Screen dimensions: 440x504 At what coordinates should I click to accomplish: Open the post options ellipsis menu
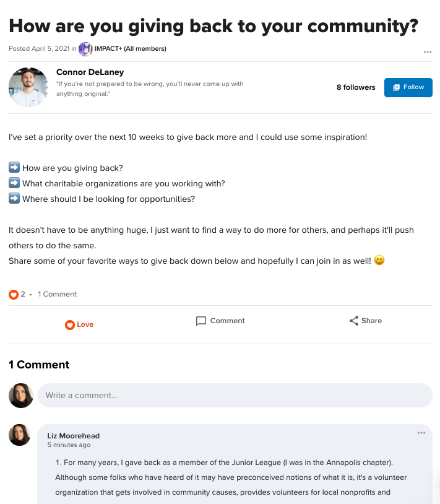428,52
